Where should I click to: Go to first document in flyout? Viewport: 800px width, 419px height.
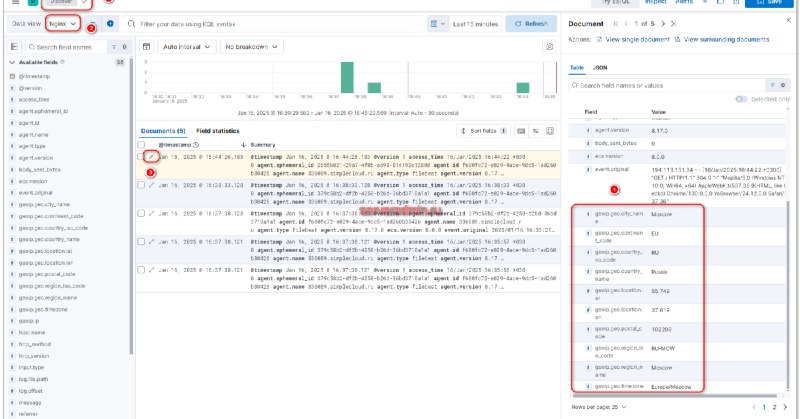616,23
